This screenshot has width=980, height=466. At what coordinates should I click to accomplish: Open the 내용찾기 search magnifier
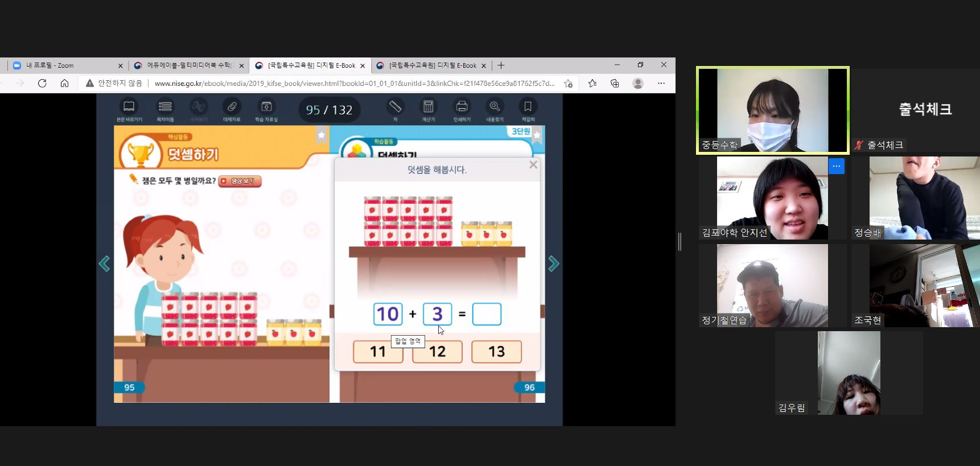495,107
